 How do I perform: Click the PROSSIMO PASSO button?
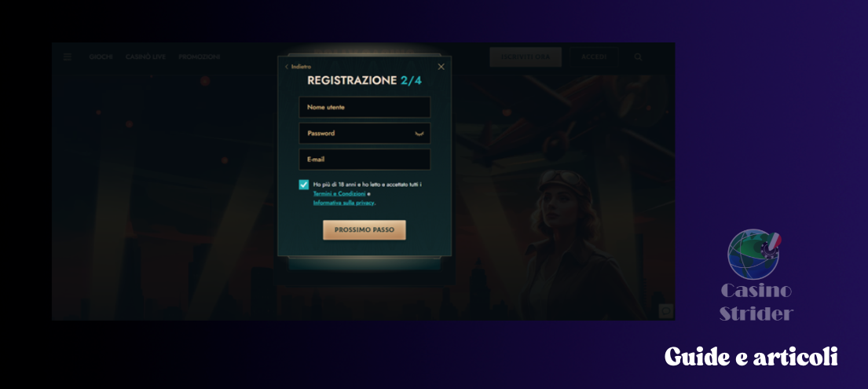point(364,230)
